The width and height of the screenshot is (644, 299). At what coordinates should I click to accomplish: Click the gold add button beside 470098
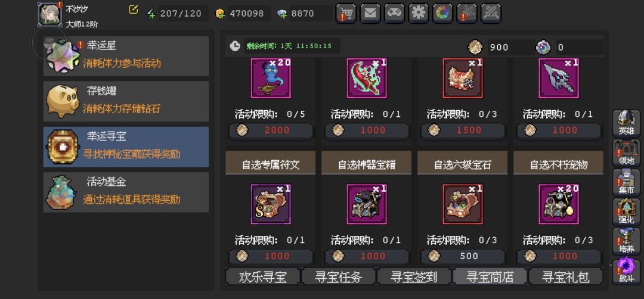tap(220, 14)
